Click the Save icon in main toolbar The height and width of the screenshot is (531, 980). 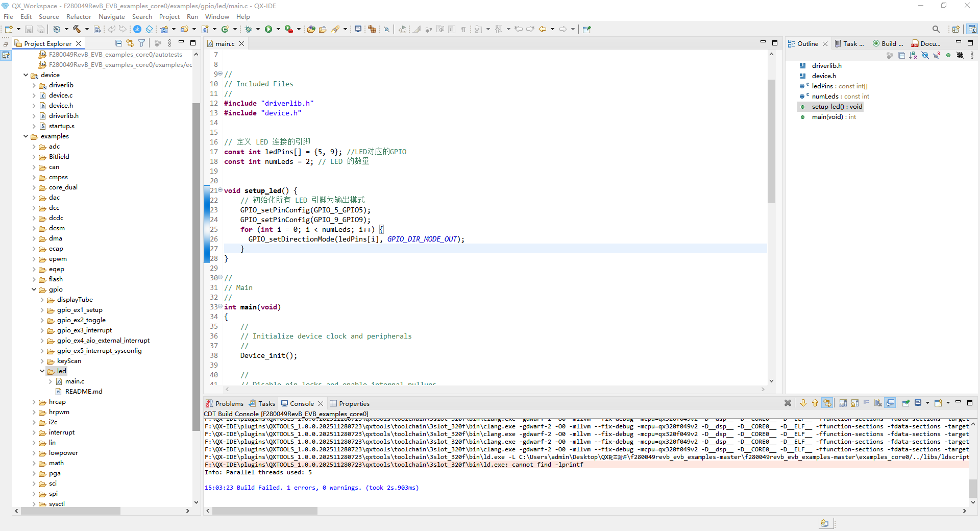pyautogui.click(x=29, y=29)
